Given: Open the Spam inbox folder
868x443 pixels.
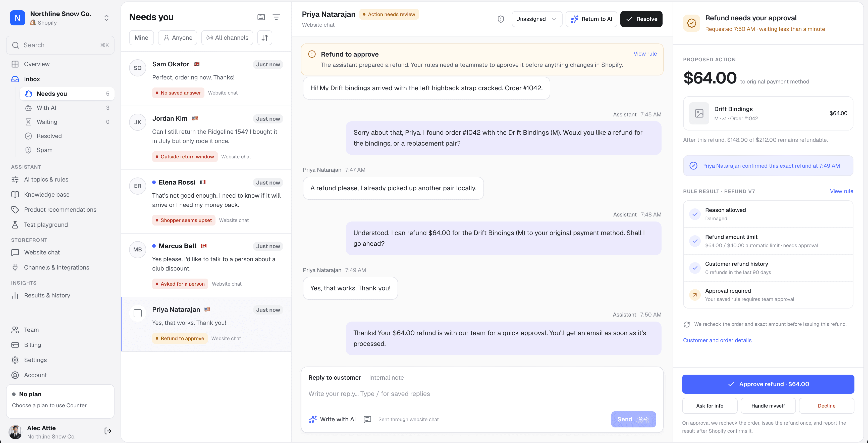Looking at the screenshot, I should pyautogui.click(x=67, y=150).
